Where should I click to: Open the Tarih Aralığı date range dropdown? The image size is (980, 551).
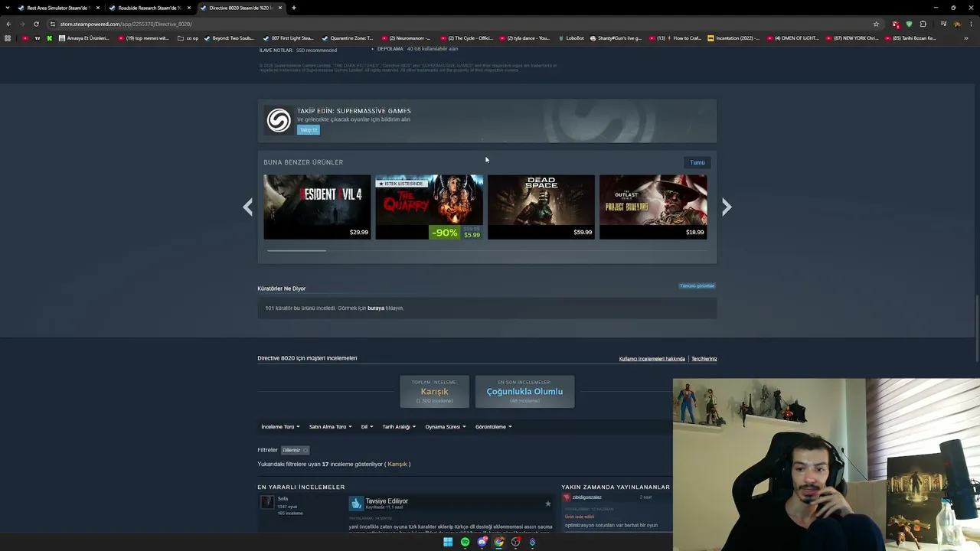(x=399, y=427)
